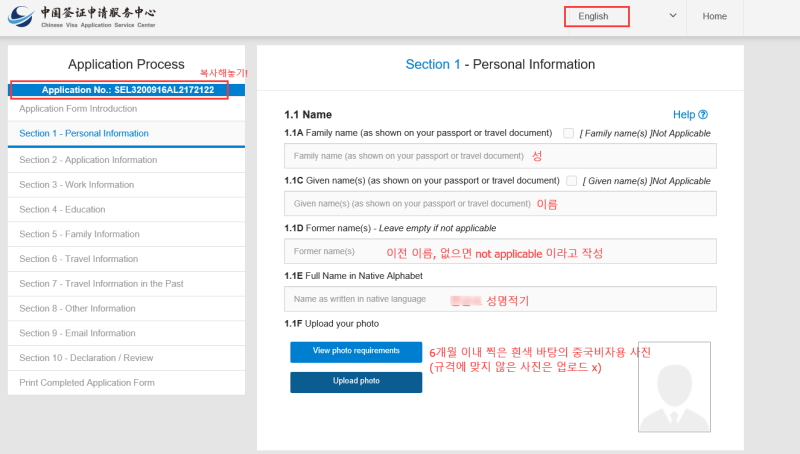Open Section 5 - Family Information
The width and height of the screenshot is (800, 454).
[x=127, y=234]
